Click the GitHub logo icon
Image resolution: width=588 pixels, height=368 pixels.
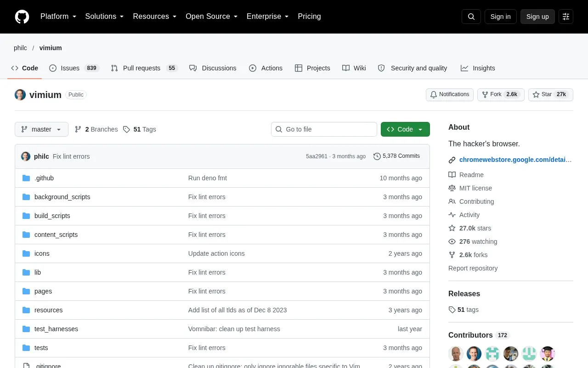[22, 17]
